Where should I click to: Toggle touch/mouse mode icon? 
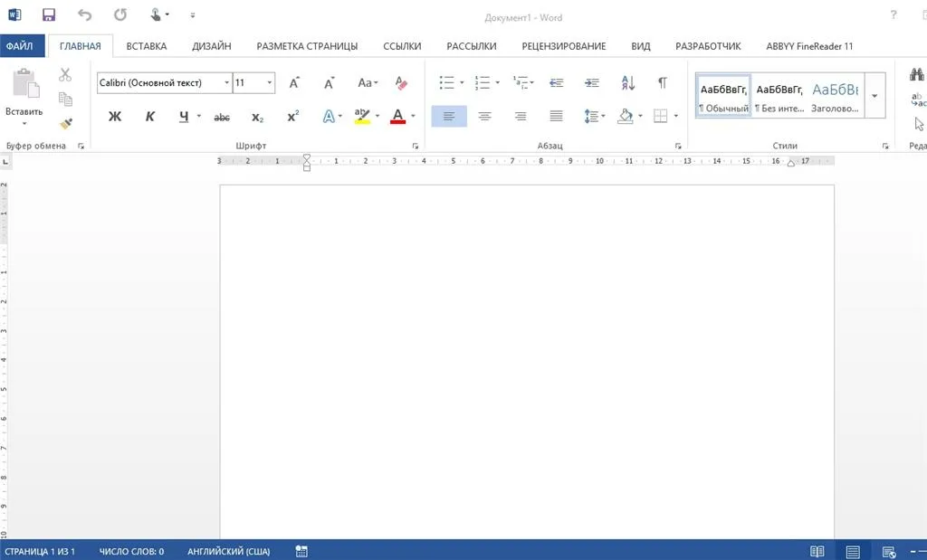156,14
